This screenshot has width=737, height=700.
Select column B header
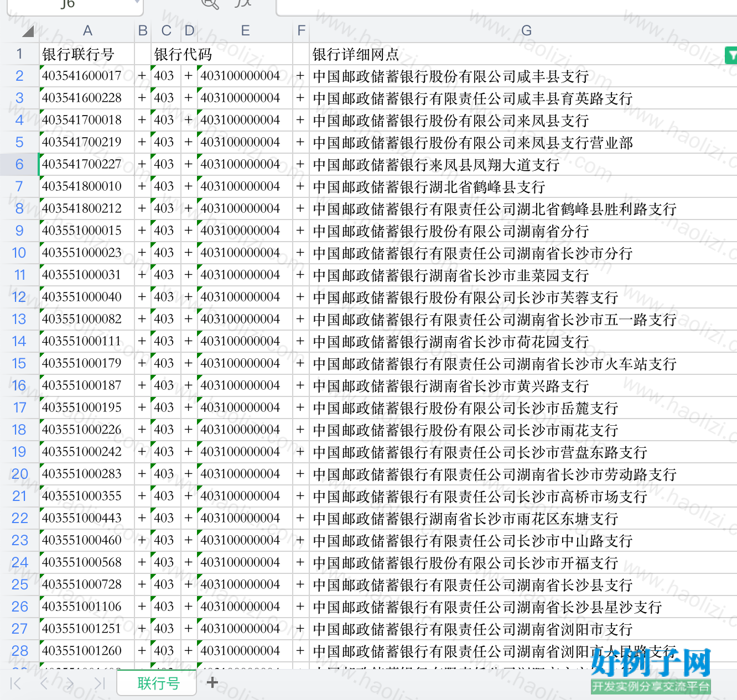click(143, 31)
